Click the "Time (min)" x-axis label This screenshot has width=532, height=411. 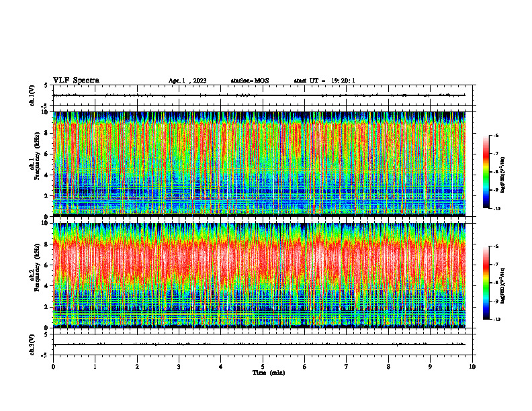click(269, 373)
